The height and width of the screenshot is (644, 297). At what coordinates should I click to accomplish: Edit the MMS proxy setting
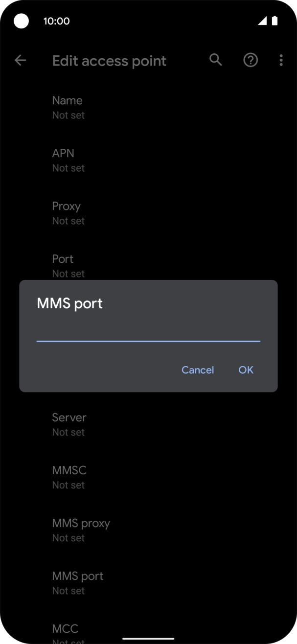[81, 530]
